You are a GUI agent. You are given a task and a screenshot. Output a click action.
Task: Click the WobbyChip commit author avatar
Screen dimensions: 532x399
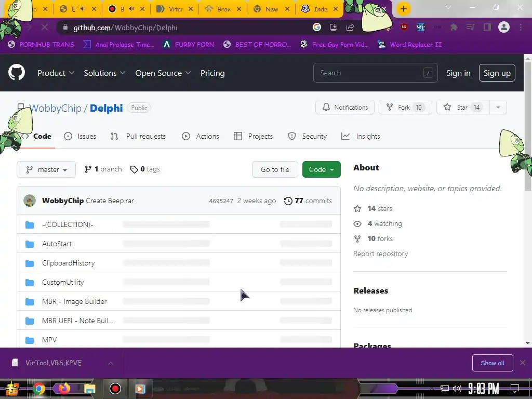point(30,201)
